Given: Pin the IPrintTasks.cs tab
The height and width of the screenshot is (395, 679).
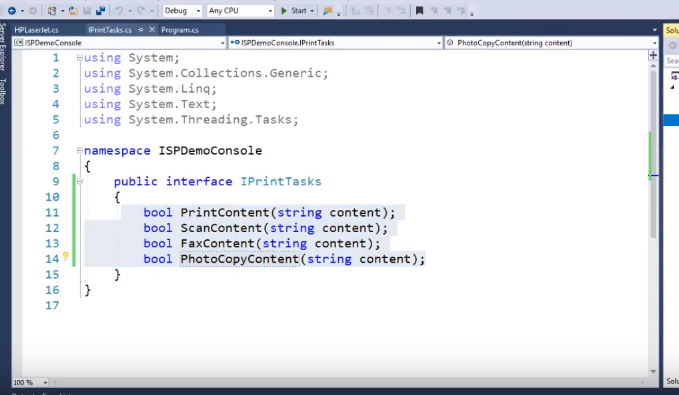Looking at the screenshot, I should pos(141,29).
